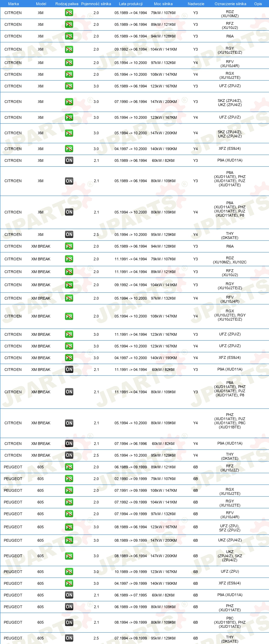Image resolution: width=269 pixels, height=644 pixels.
Task: Click PB icon for Peugeot 605 140kW/190KM
Action: tap(69, 583)
